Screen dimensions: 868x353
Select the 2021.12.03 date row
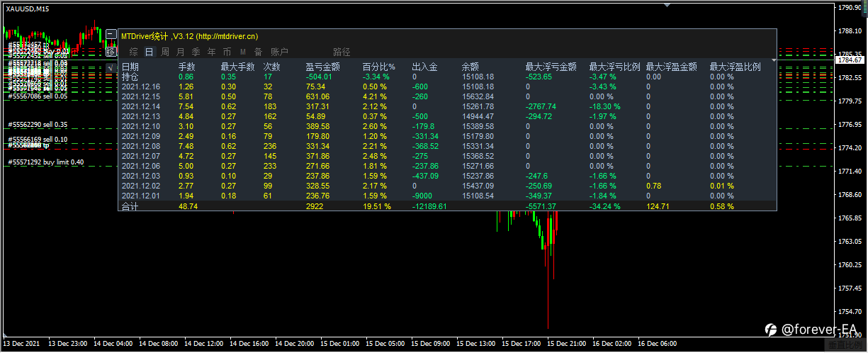pyautogui.click(x=141, y=176)
